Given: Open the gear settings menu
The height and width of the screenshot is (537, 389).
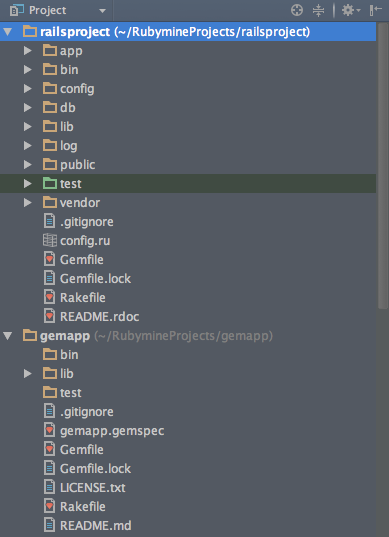Looking at the screenshot, I should pos(351,10).
